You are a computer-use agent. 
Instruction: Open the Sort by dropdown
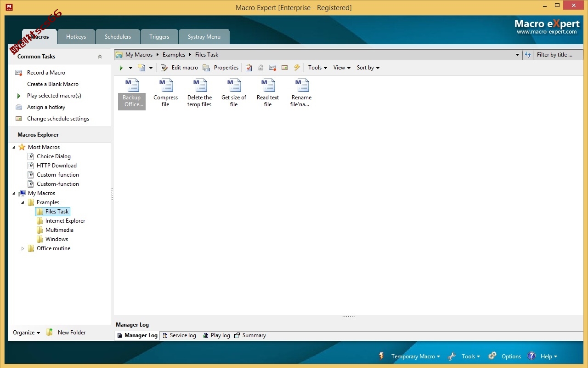point(368,68)
